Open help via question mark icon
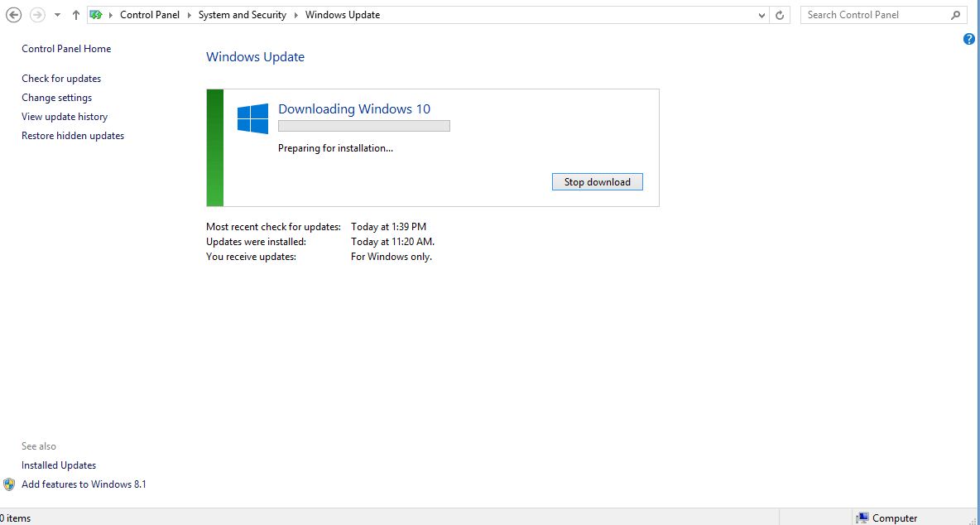This screenshot has width=980, height=525. click(x=968, y=40)
